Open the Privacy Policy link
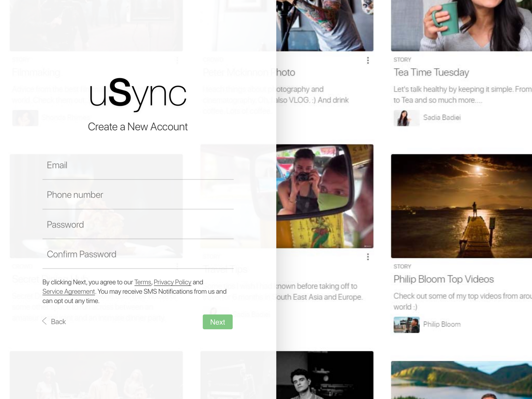This screenshot has width=532, height=399. [172, 282]
